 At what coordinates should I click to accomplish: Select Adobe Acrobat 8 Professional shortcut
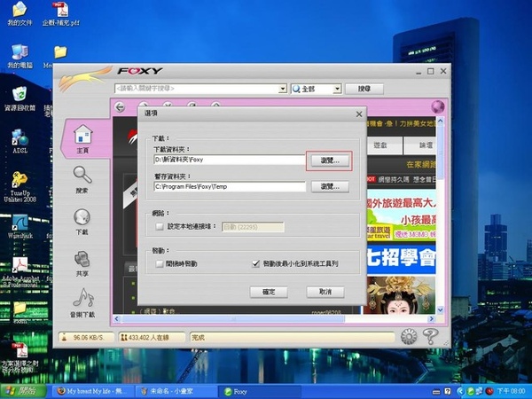[20, 272]
